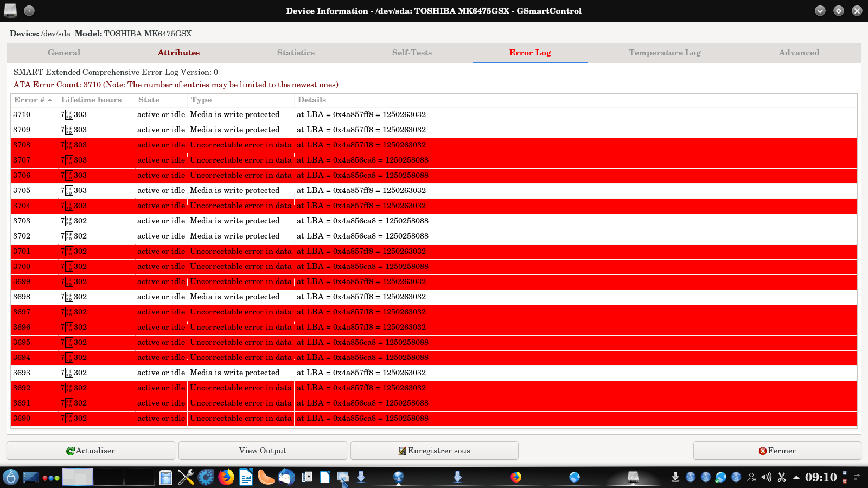868x488 pixels.
Task: Click the View Output button
Action: (x=263, y=451)
